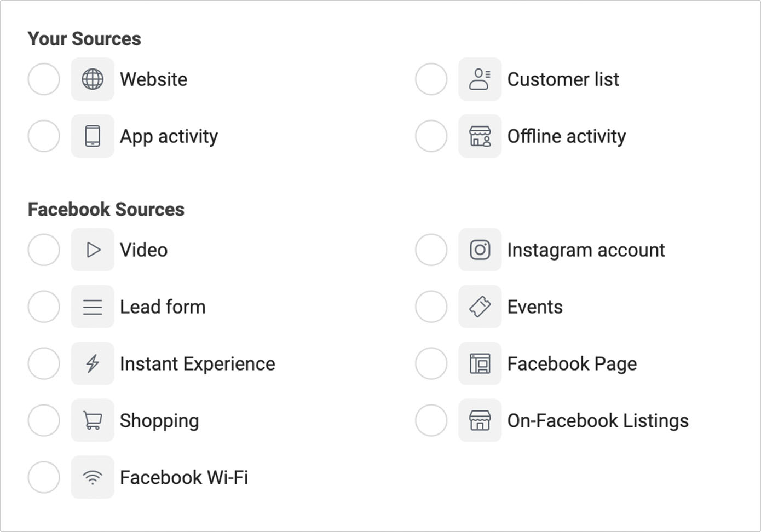Click the Offline activity label text
Screen dimensions: 761x532
pyautogui.click(x=567, y=136)
